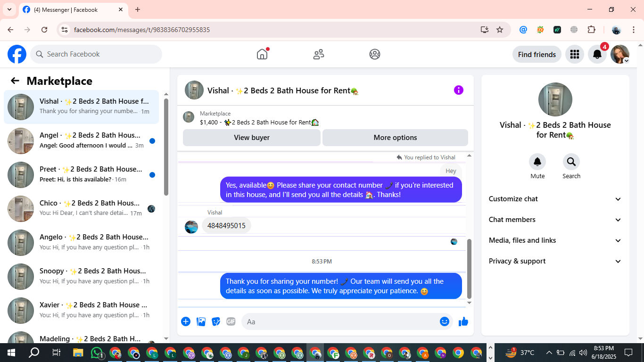Open Preet chat in the list
The height and width of the screenshot is (362, 644).
tap(81, 174)
